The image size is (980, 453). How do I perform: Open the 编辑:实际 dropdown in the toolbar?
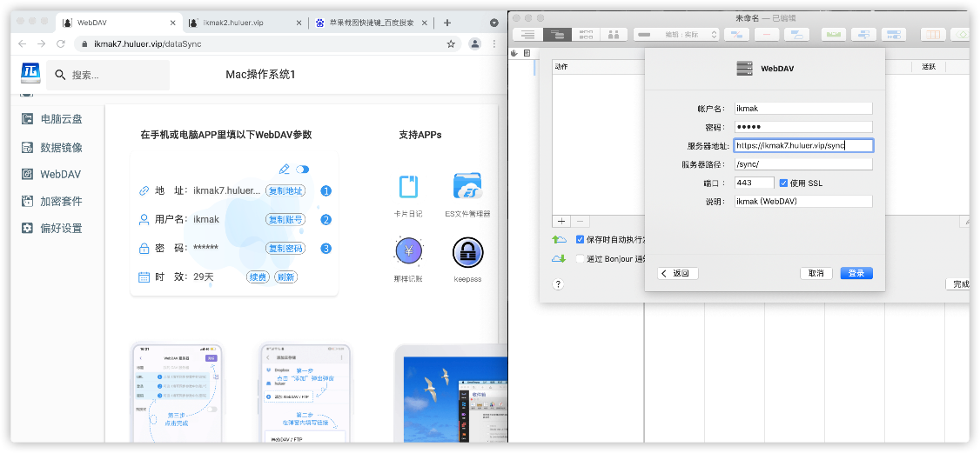pos(676,35)
